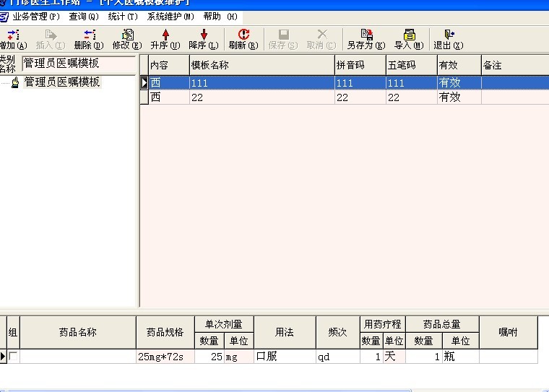Open the 查询(Q) menu
549x392 pixels.
[84, 17]
